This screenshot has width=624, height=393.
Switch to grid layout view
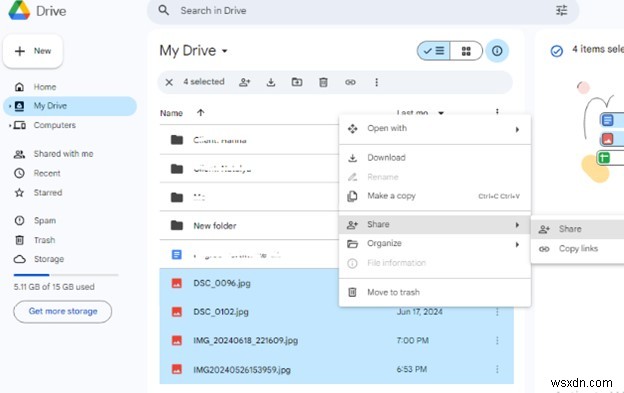click(x=466, y=51)
